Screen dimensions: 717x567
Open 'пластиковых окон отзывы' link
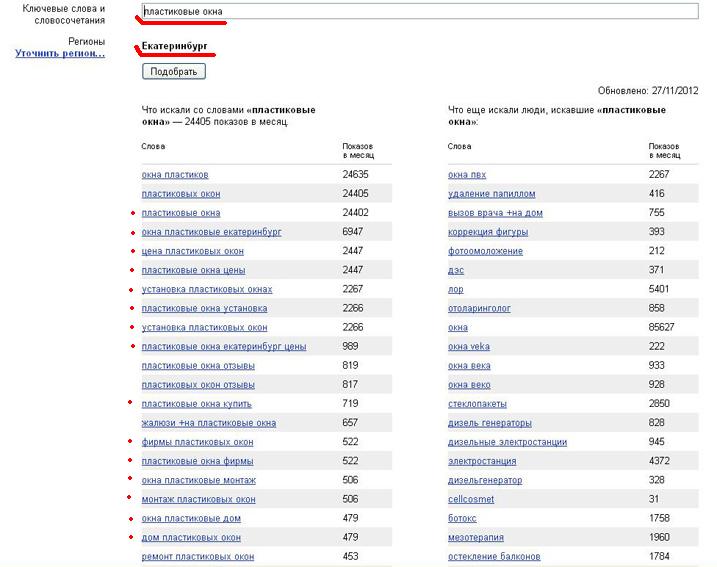(198, 385)
